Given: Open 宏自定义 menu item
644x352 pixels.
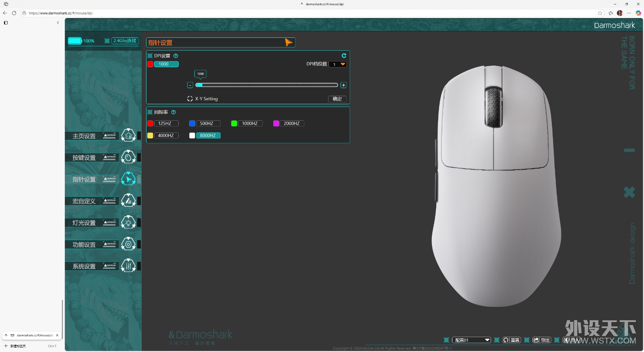Looking at the screenshot, I should [84, 201].
